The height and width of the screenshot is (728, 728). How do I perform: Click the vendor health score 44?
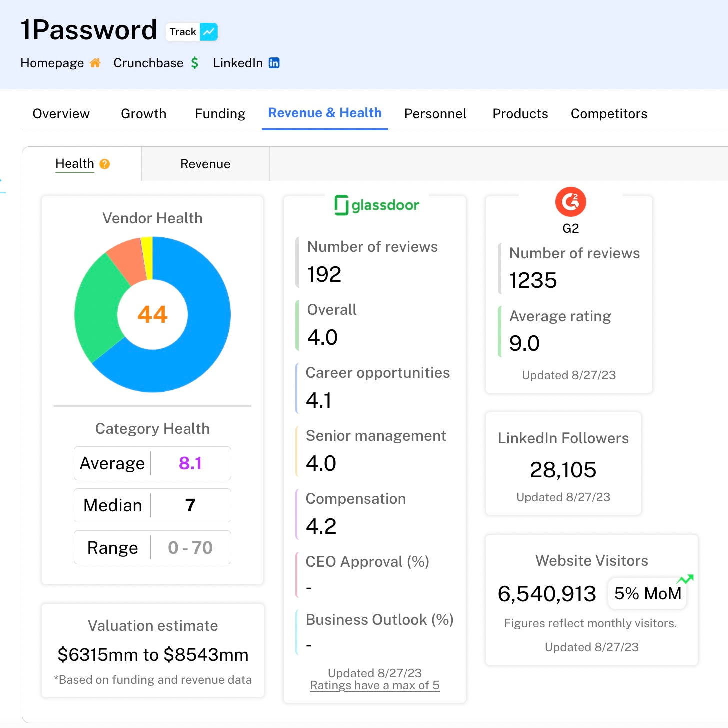click(152, 314)
